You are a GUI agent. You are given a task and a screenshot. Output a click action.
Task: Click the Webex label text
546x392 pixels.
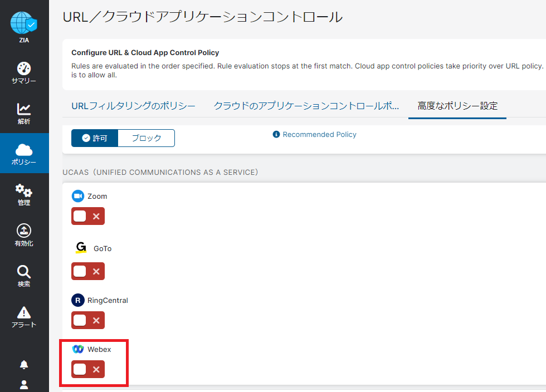point(99,349)
